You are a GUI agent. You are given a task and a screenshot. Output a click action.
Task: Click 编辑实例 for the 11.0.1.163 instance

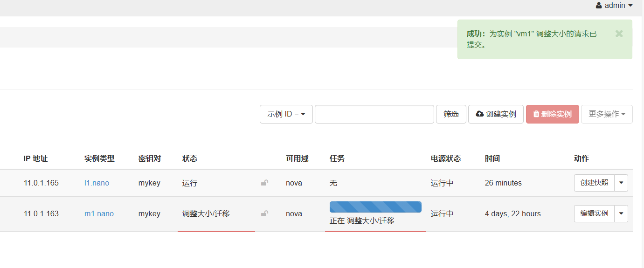click(594, 213)
